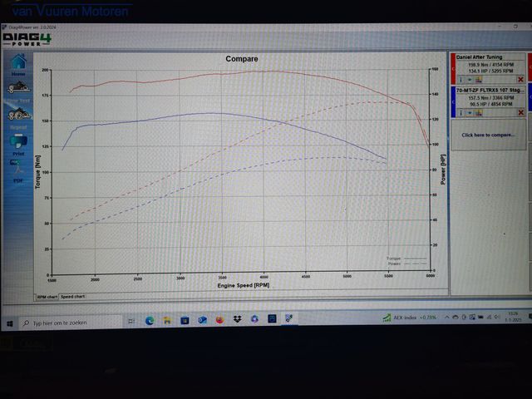Image resolution: width=532 pixels, height=399 pixels.
Task: Print the dyno comparison chart
Action: pos(17,143)
